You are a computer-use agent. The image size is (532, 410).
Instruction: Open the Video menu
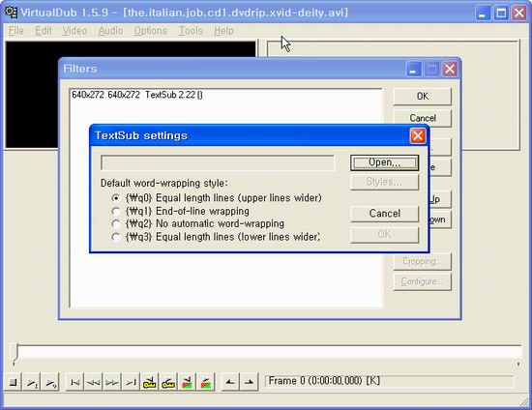point(74,31)
